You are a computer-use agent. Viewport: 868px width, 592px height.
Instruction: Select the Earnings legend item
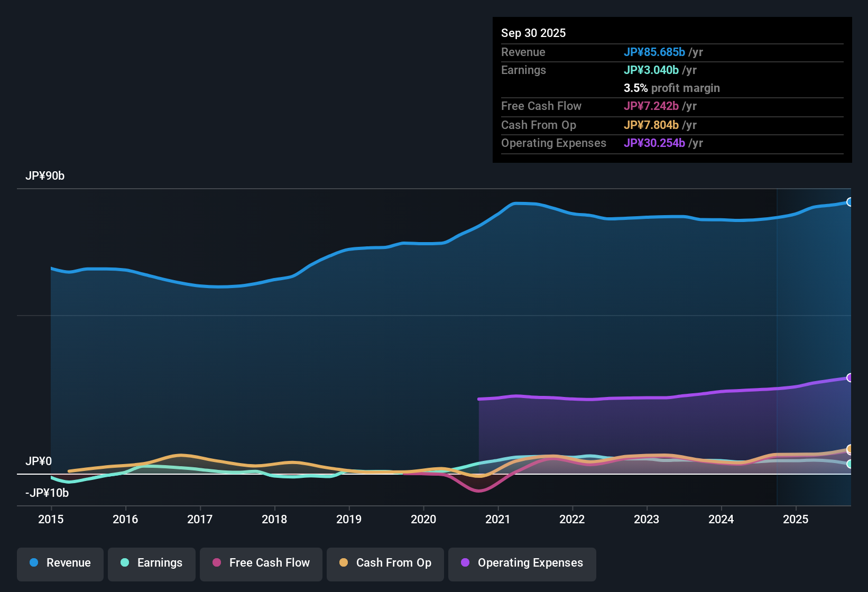pyautogui.click(x=151, y=563)
